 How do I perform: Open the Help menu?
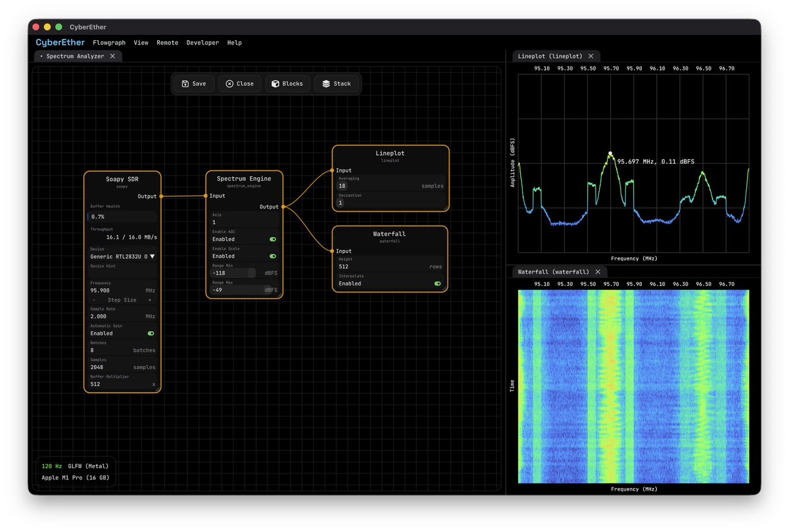[x=234, y=43]
